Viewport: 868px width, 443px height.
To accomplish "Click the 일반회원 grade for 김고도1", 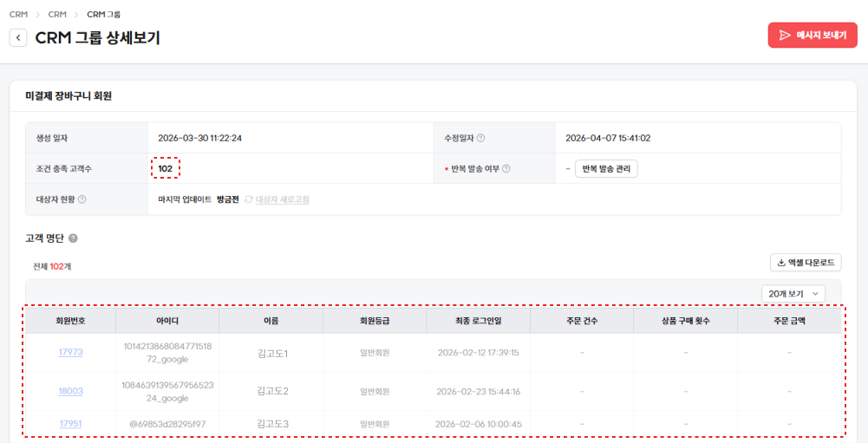I will click(x=375, y=353).
